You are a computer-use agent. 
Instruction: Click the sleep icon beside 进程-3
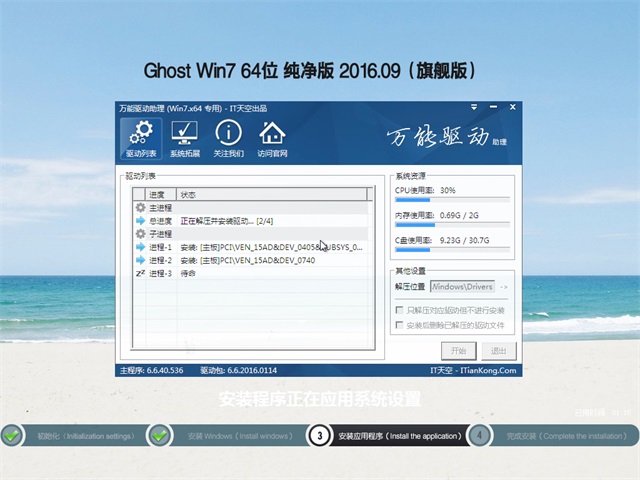click(140, 273)
